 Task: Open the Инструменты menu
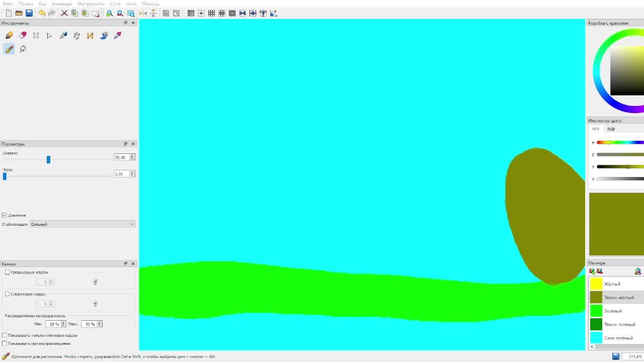tap(91, 4)
